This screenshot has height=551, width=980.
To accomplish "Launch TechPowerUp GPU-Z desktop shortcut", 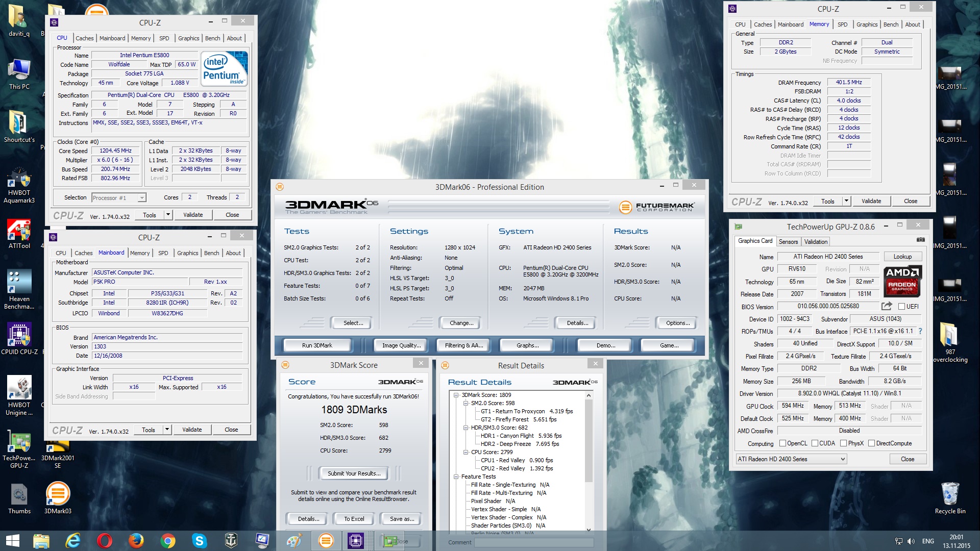I will (x=19, y=449).
